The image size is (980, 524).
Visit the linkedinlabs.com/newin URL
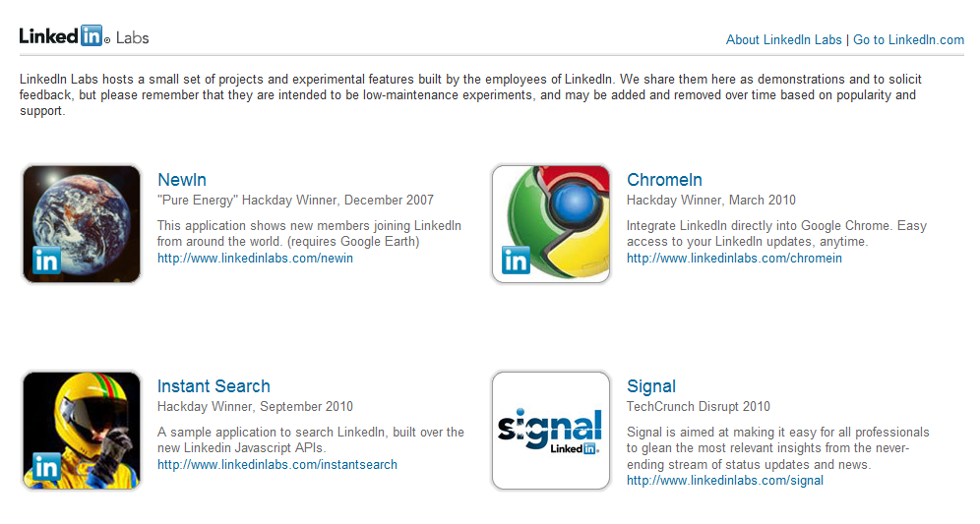pos(255,258)
